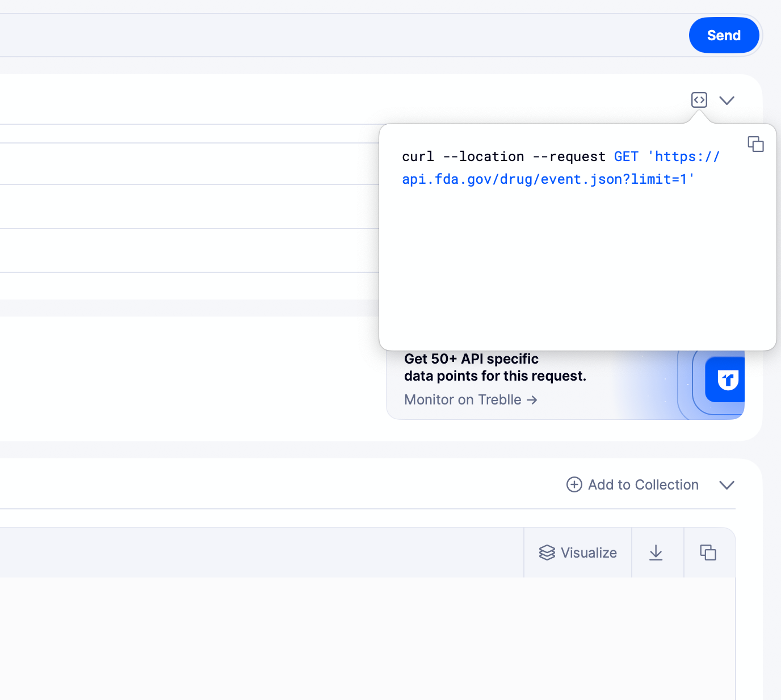781x700 pixels.
Task: Focus the request URL input bar
Action: click(341, 35)
